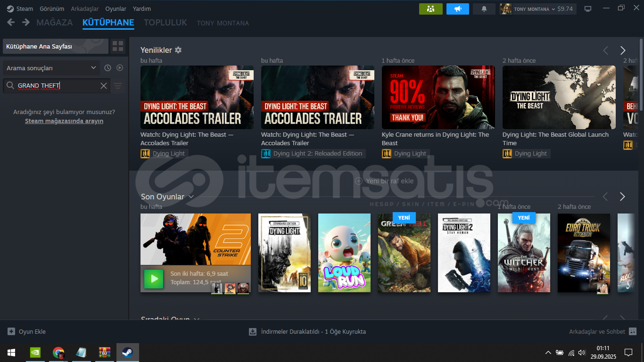
Task: Expand Son Oyunlar shelf chevron
Action: [x=191, y=197]
